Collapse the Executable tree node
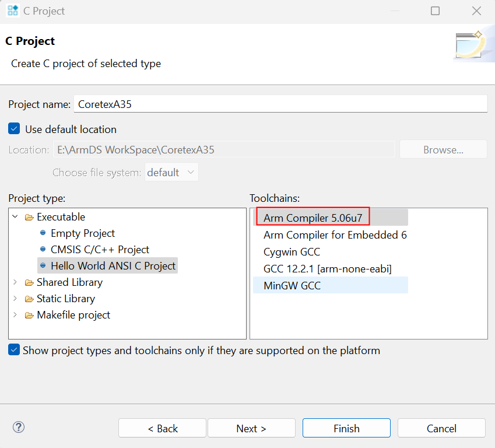Image resolution: width=495 pixels, height=448 pixels. tap(15, 217)
